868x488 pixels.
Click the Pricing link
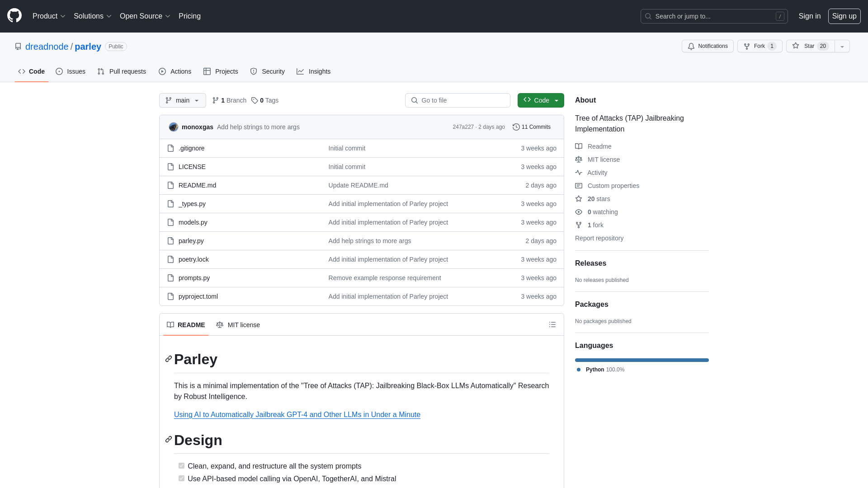pos(189,16)
